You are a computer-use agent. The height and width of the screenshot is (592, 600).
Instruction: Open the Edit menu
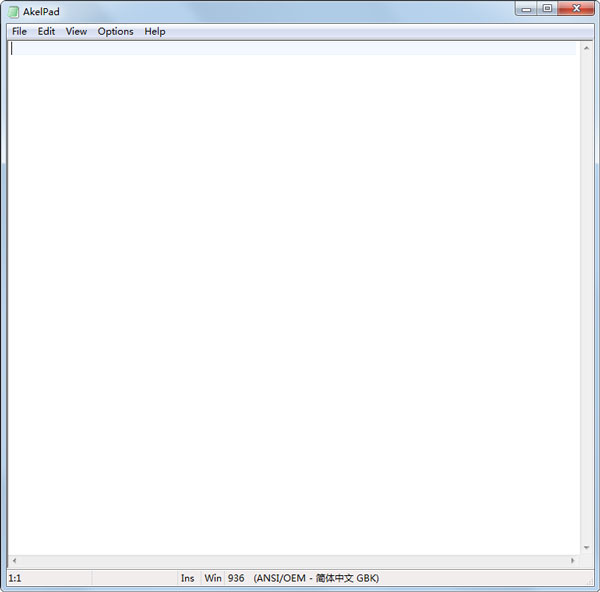pos(47,31)
